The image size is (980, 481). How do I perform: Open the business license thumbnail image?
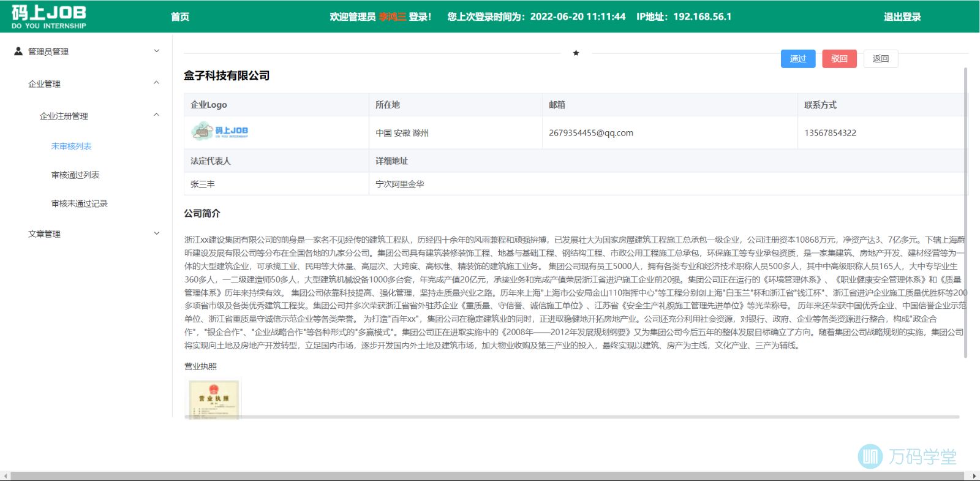214,399
